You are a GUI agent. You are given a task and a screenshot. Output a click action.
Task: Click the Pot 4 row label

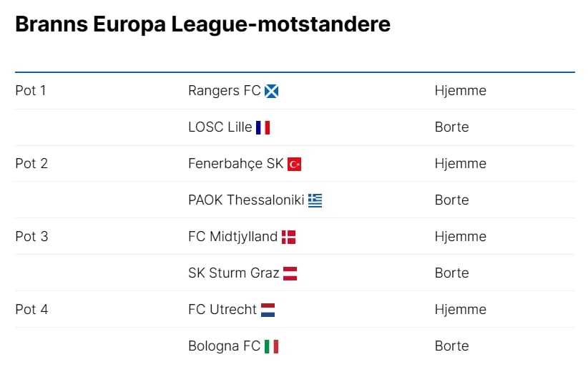(x=31, y=310)
